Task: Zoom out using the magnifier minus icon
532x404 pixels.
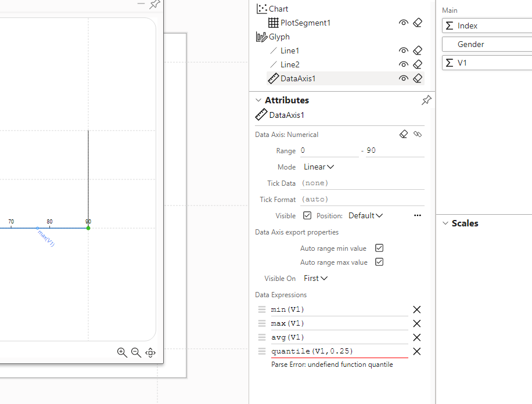Action: (136, 352)
